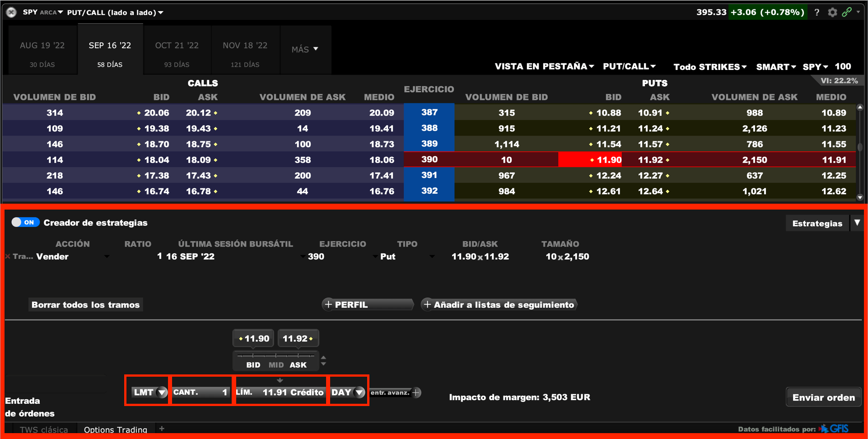Open the SPY multiplier dropdown

pos(815,67)
